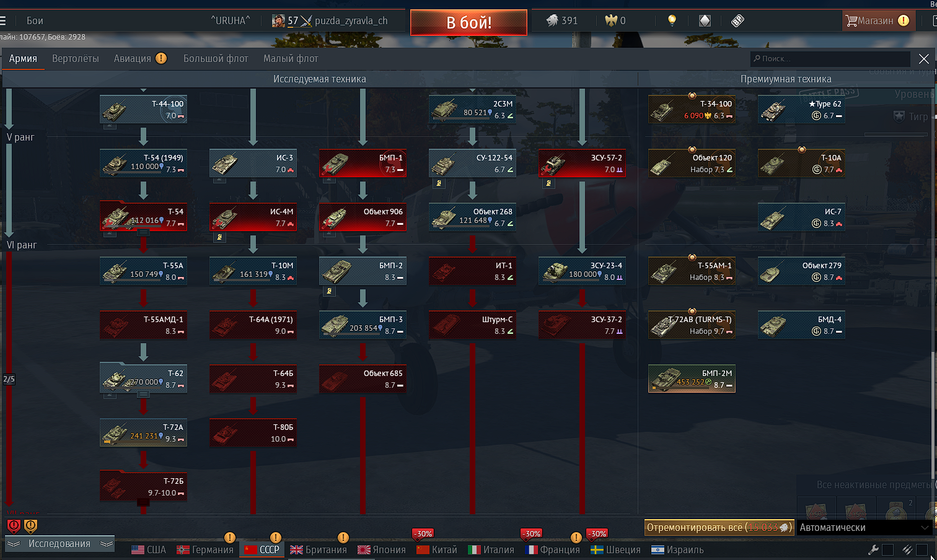The height and width of the screenshot is (560, 937).
Task: Click the player avatar next to level 57
Action: [278, 20]
